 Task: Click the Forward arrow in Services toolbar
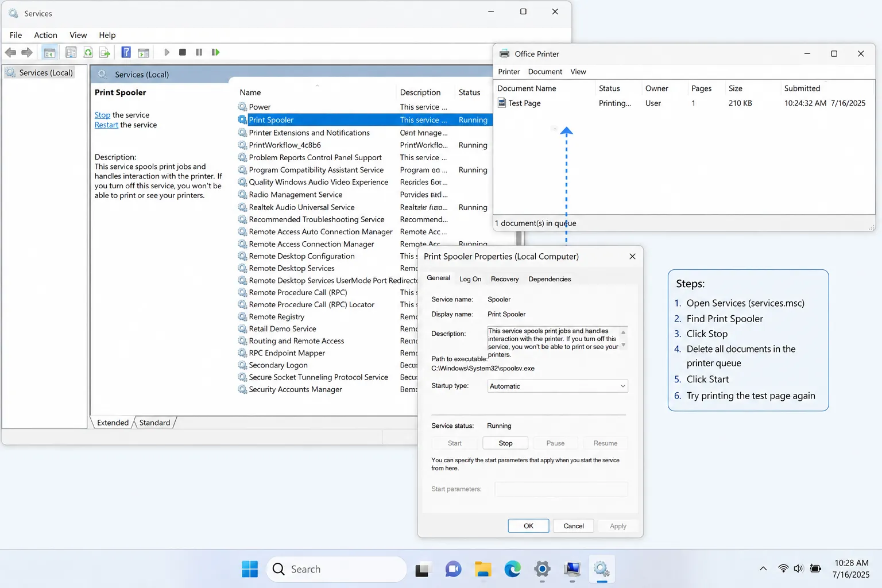coord(27,52)
